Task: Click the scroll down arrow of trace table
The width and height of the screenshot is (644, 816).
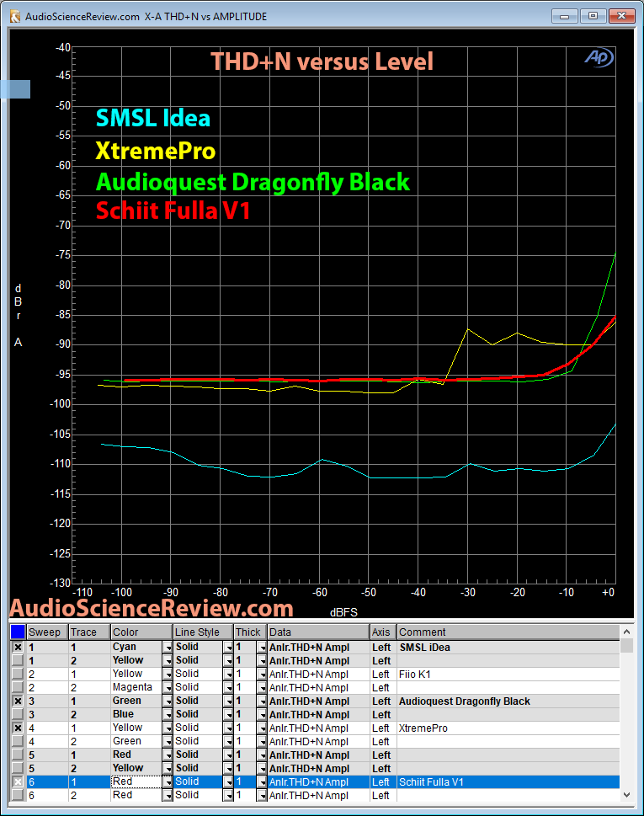Action: [627, 795]
